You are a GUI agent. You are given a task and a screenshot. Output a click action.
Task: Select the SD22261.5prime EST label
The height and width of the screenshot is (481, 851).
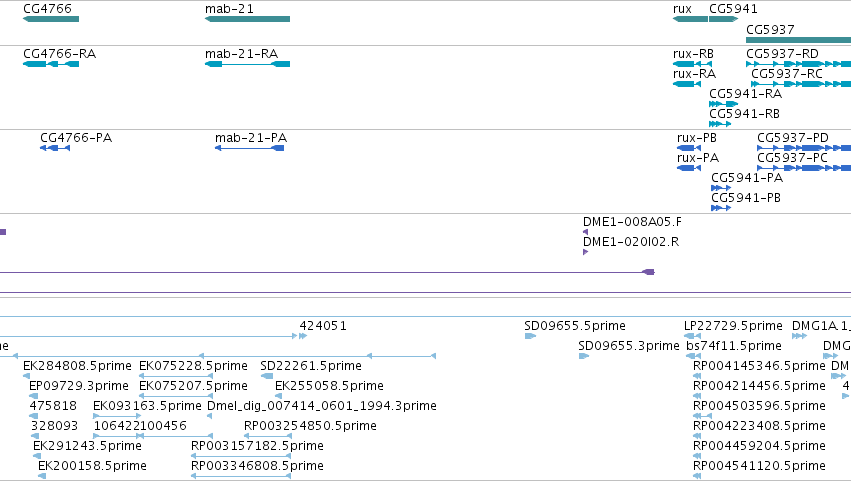(311, 366)
